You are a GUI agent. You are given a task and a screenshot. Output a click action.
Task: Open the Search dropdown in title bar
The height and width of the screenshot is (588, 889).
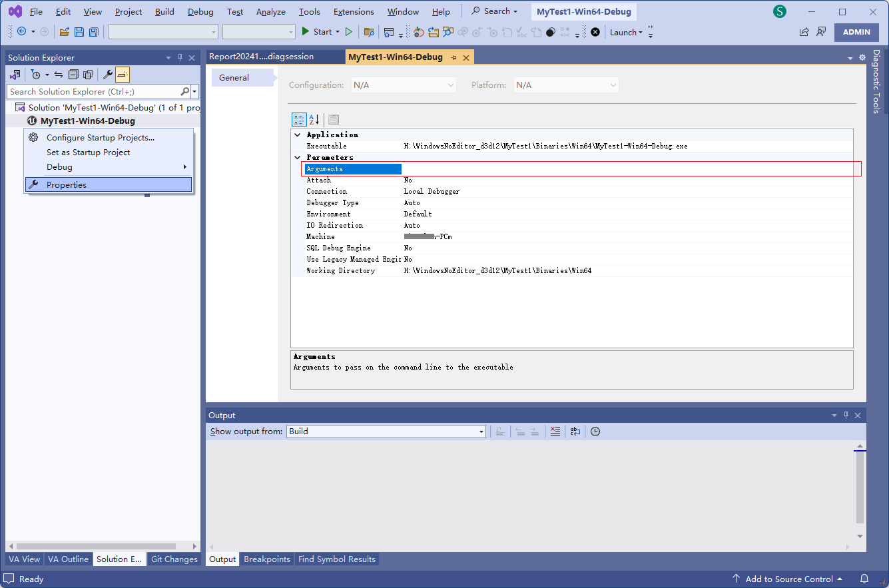[x=494, y=11]
